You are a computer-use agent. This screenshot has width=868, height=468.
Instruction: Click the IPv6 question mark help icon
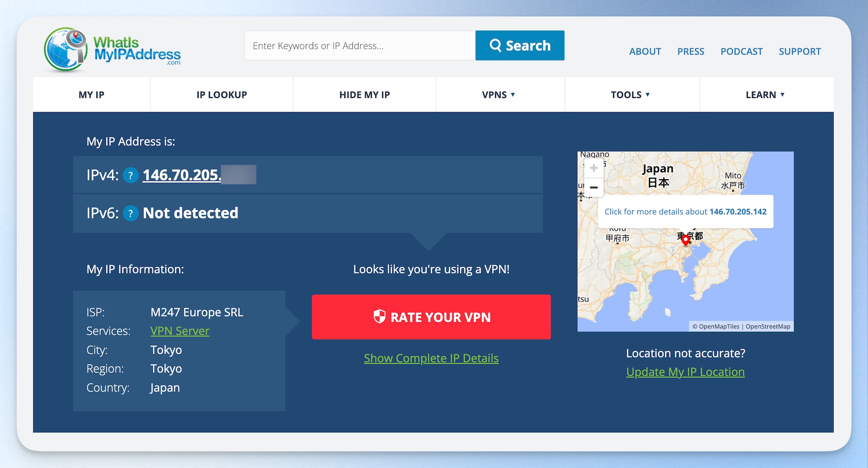pos(130,214)
